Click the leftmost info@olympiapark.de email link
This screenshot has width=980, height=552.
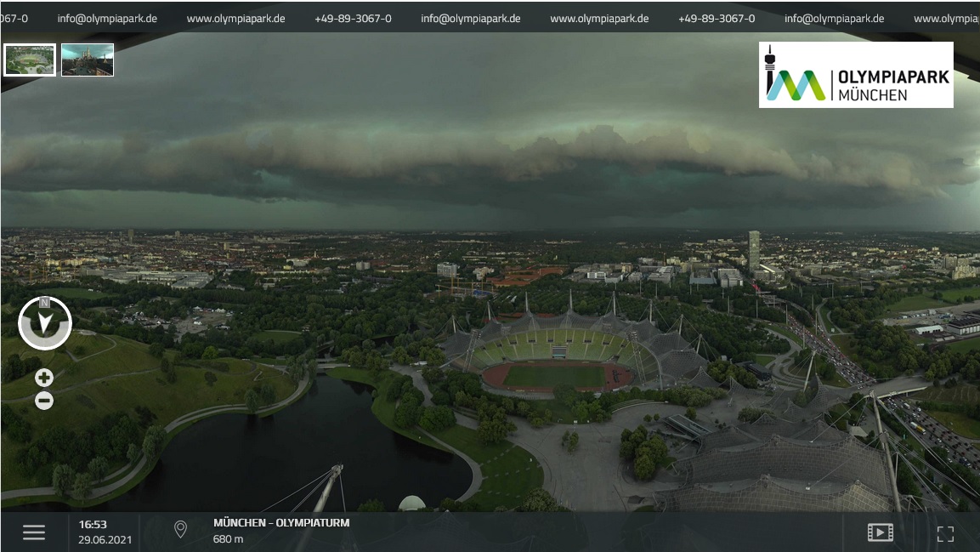(107, 19)
